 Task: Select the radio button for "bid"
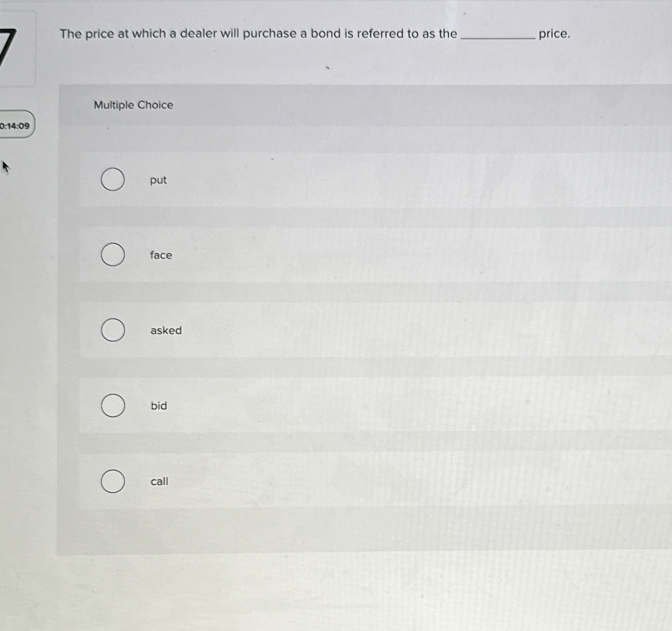click(112, 406)
